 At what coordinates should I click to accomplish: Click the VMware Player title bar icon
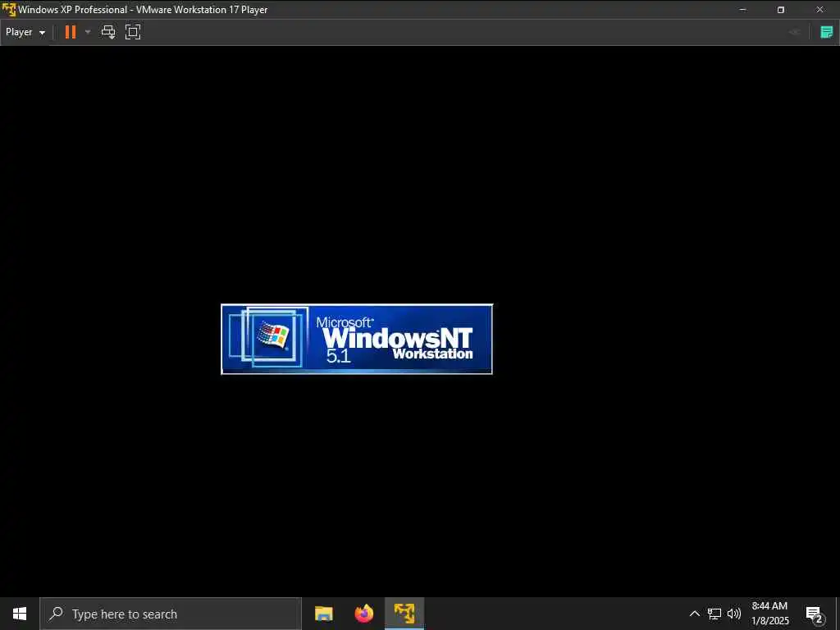[x=8, y=10]
